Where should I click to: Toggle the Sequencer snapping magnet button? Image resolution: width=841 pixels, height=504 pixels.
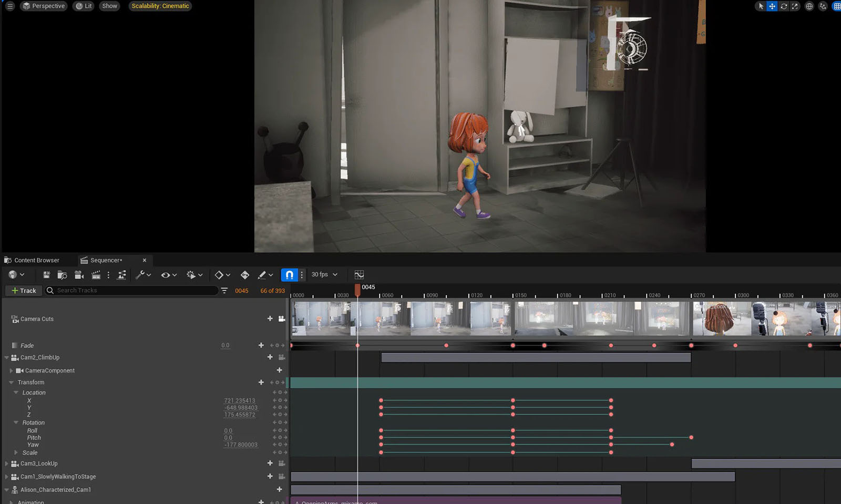coord(289,275)
